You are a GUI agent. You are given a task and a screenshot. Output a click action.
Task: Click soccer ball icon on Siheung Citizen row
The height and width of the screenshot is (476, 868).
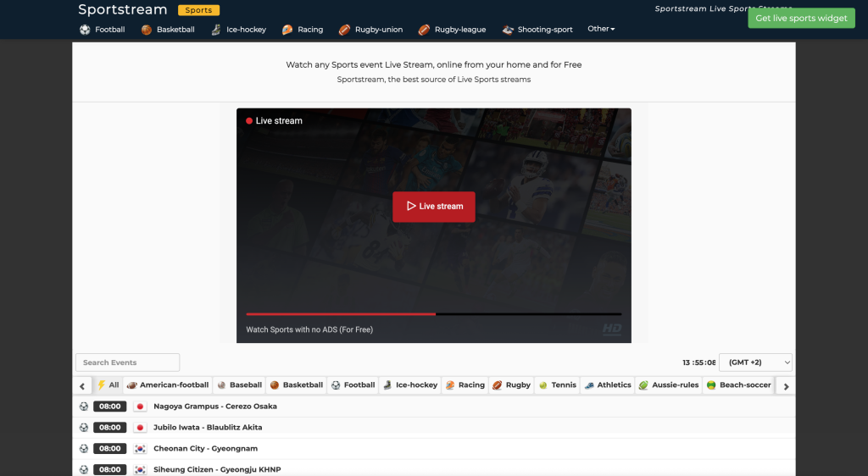[x=84, y=469]
